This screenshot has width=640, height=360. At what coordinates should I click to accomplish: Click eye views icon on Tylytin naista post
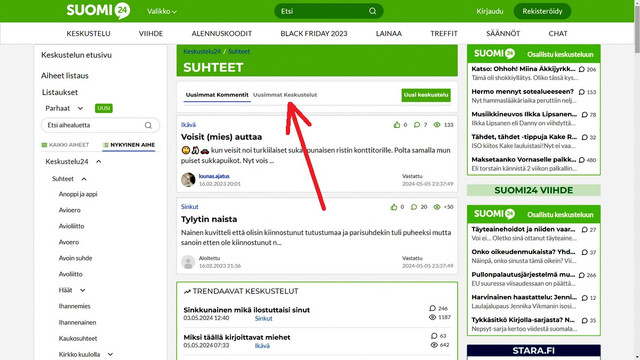coord(437,207)
